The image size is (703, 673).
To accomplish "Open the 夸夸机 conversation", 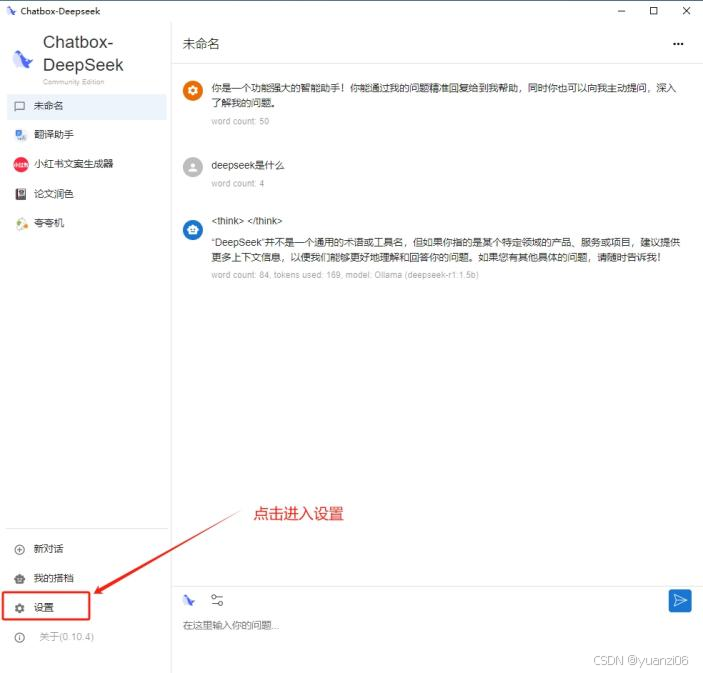I will 87,223.
